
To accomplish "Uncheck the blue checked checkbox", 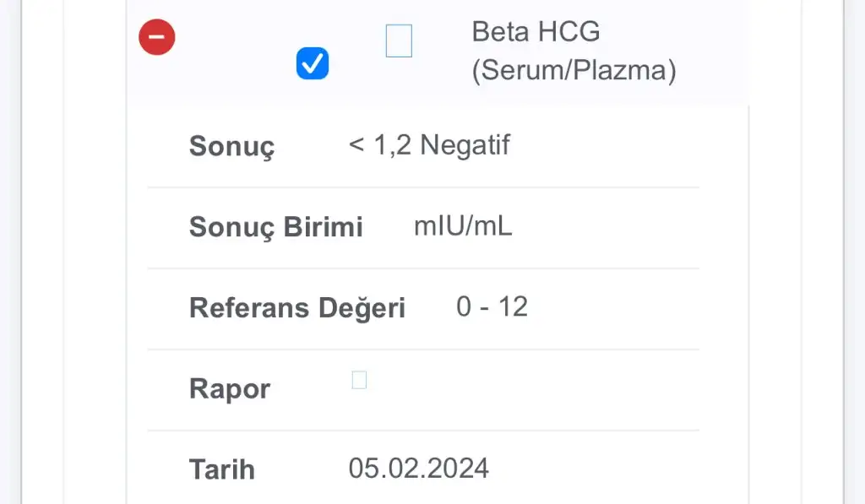I will coord(313,62).
